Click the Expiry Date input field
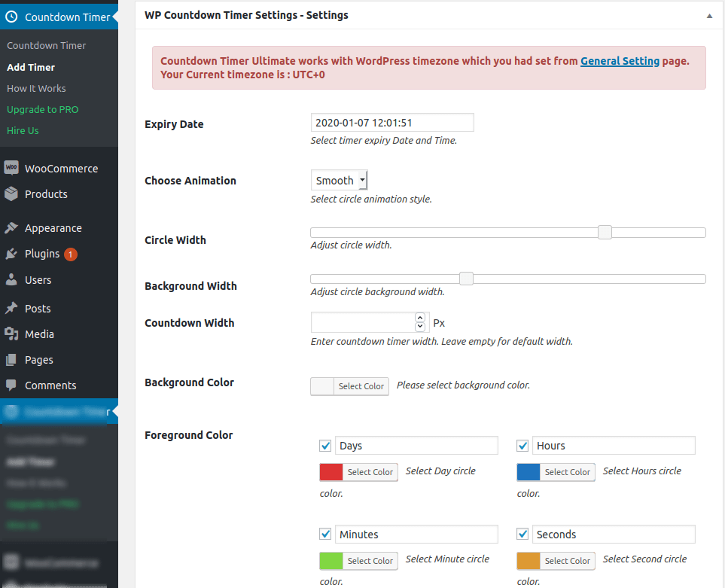The height and width of the screenshot is (588, 725). tap(391, 122)
